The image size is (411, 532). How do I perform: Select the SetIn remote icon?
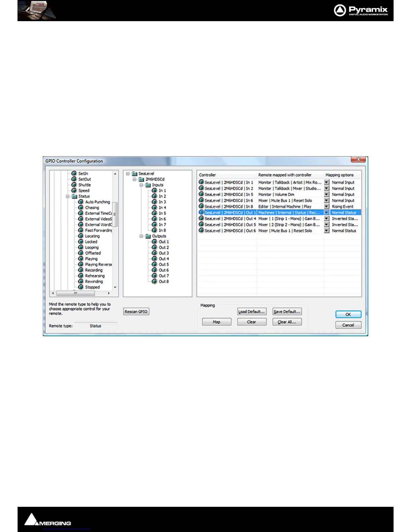74,173
